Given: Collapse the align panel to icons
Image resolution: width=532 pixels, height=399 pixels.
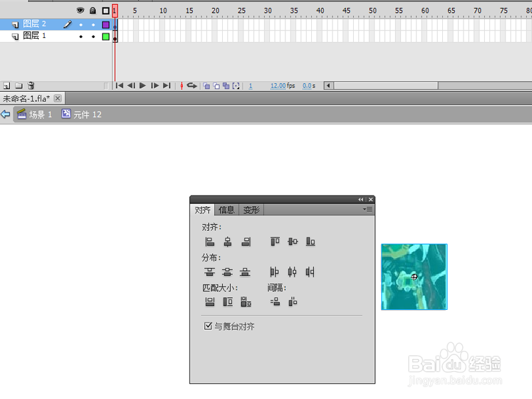Looking at the screenshot, I should [360, 199].
